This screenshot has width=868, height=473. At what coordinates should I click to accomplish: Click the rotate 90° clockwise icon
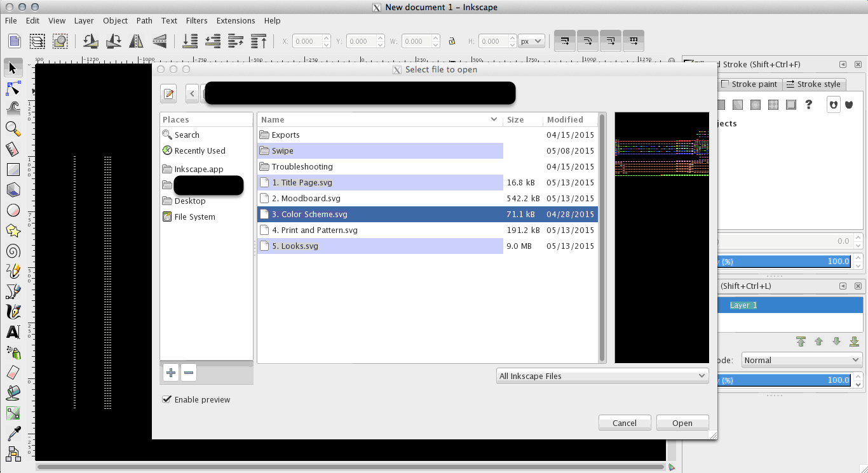[113, 41]
